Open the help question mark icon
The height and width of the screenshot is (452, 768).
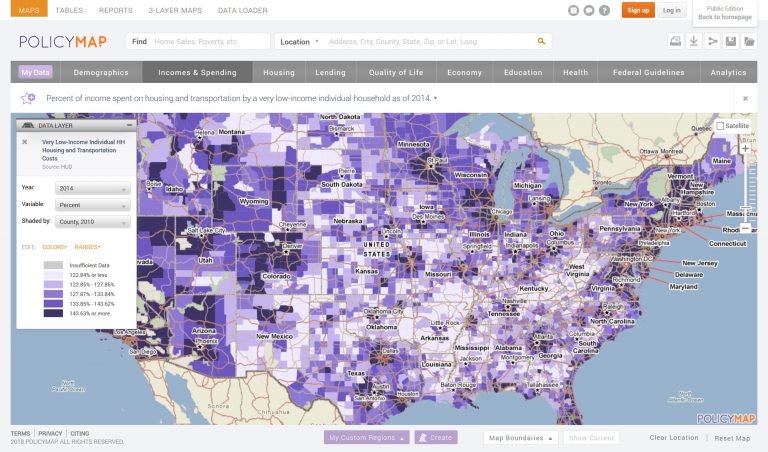(604, 10)
